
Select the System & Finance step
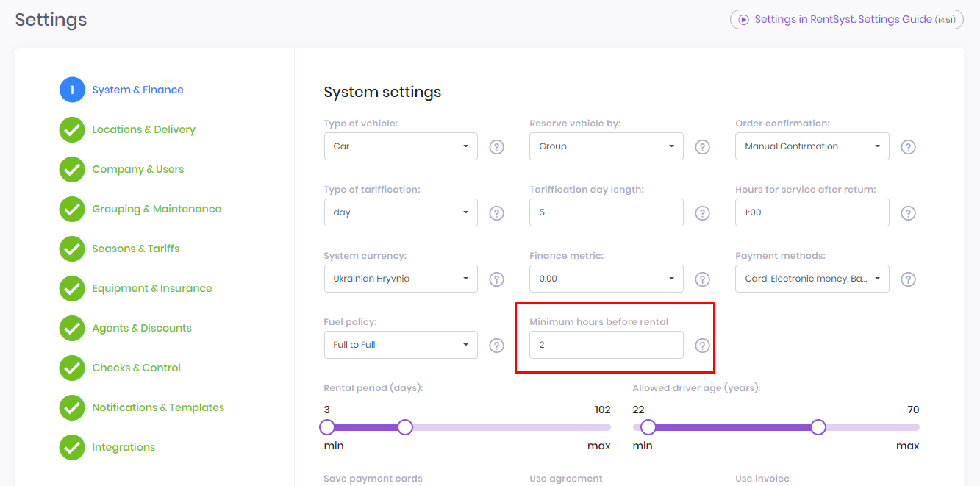(x=137, y=90)
